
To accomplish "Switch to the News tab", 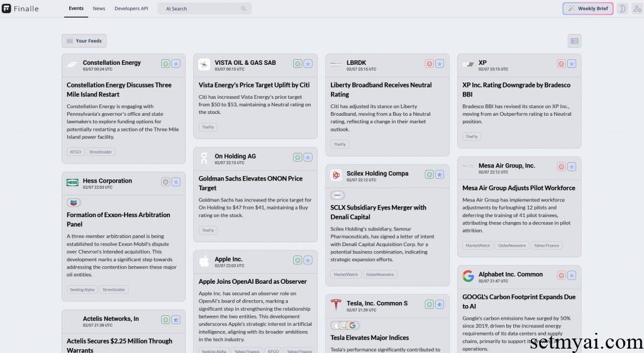I will 99,9.
